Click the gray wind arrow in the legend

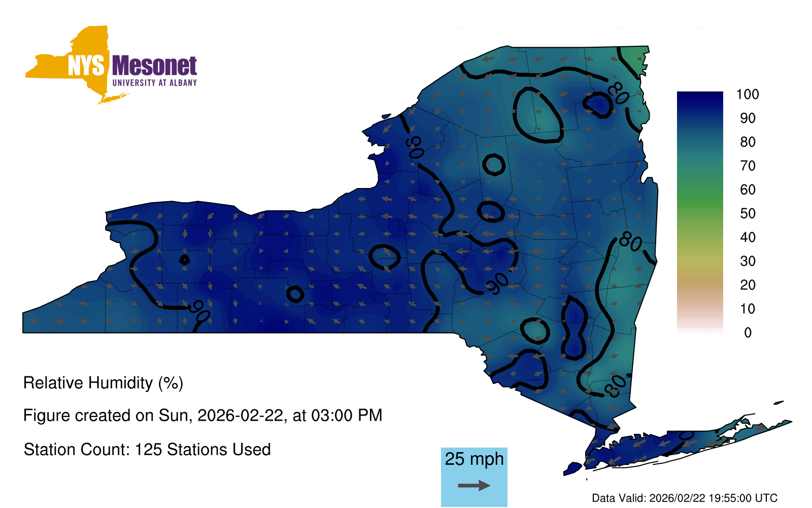point(474,486)
